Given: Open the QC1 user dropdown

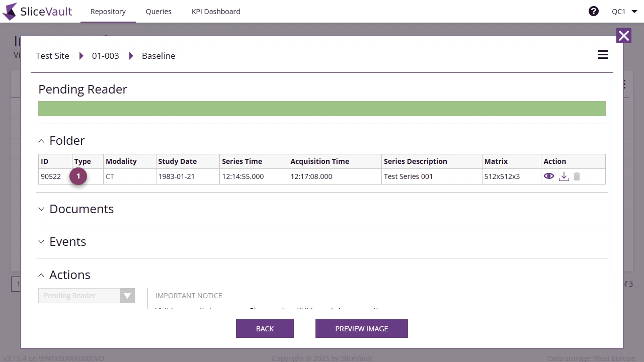Looking at the screenshot, I should tap(624, 11).
